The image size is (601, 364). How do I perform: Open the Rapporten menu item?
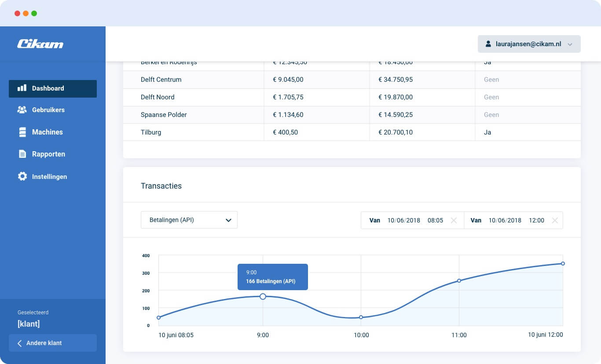pos(48,154)
